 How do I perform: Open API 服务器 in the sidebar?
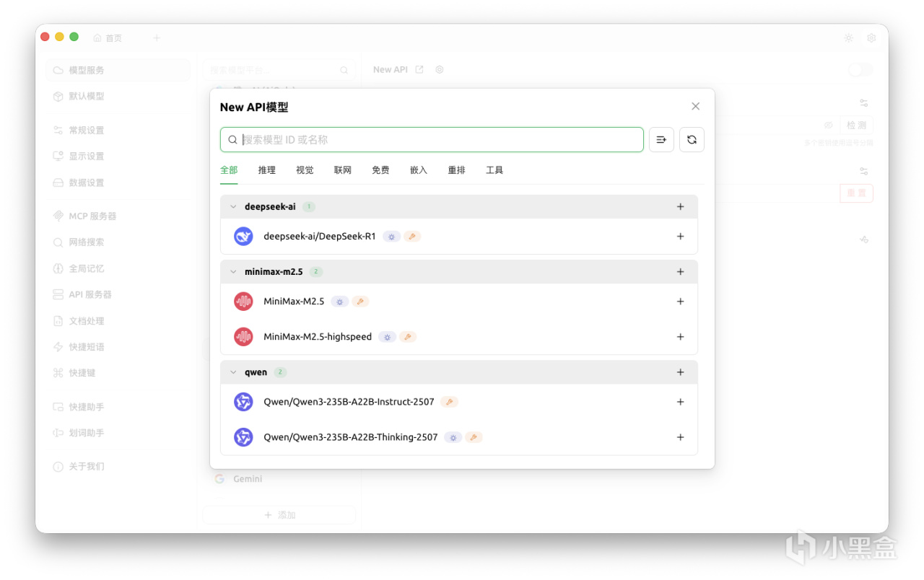(x=118, y=294)
